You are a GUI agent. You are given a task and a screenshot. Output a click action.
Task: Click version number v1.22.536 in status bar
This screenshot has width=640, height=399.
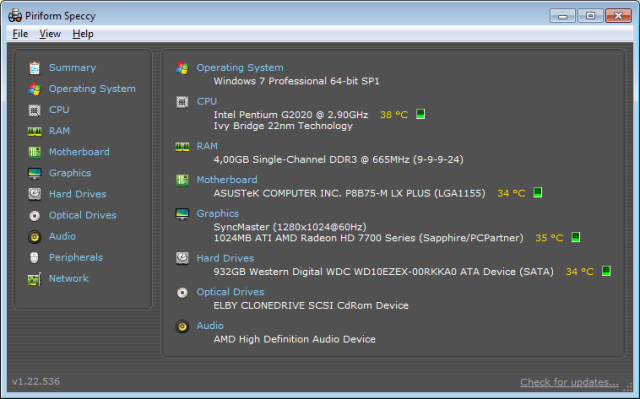point(36,382)
